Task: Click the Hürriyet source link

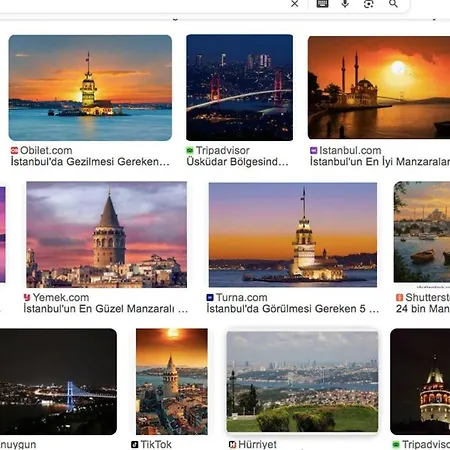Action: click(257, 444)
